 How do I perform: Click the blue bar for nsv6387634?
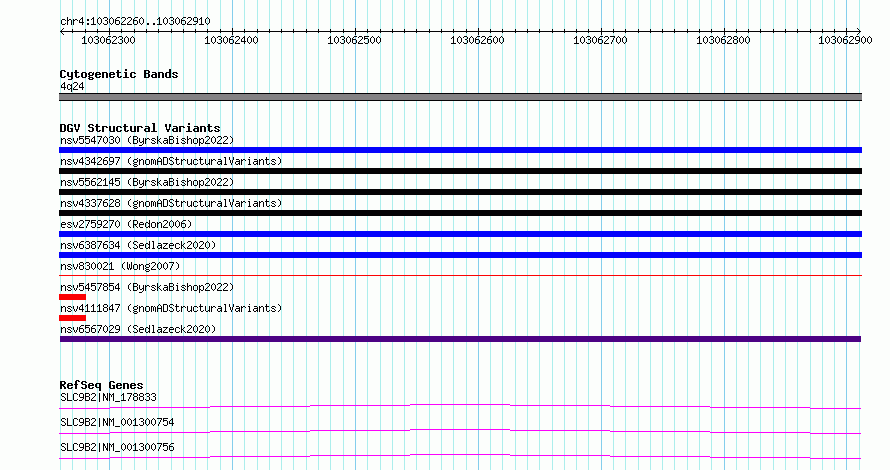click(x=460, y=255)
